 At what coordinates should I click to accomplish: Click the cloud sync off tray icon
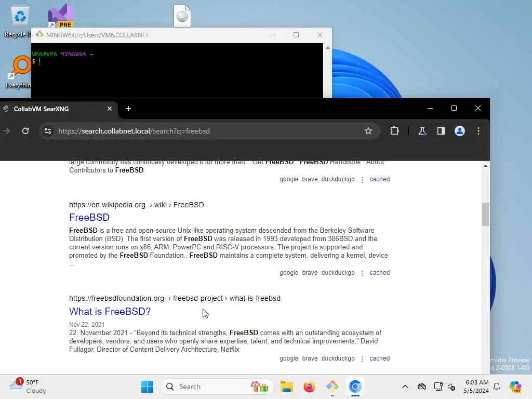(422, 387)
